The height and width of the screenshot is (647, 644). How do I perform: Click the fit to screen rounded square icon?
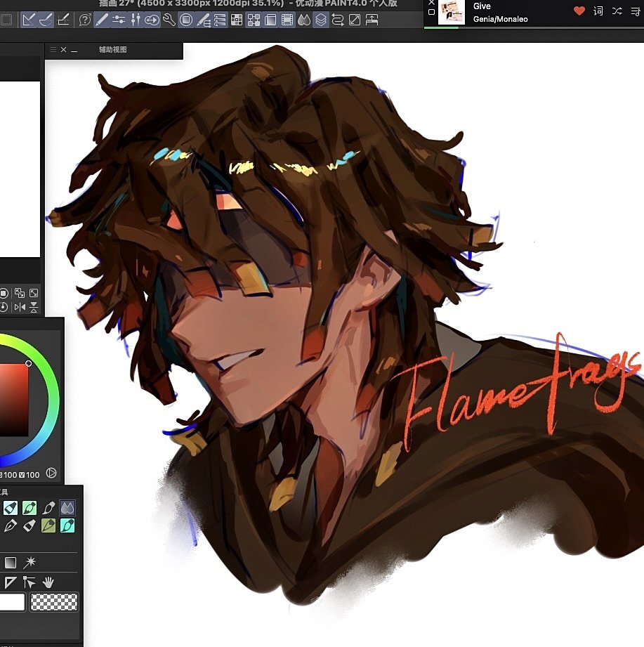[x=4, y=293]
